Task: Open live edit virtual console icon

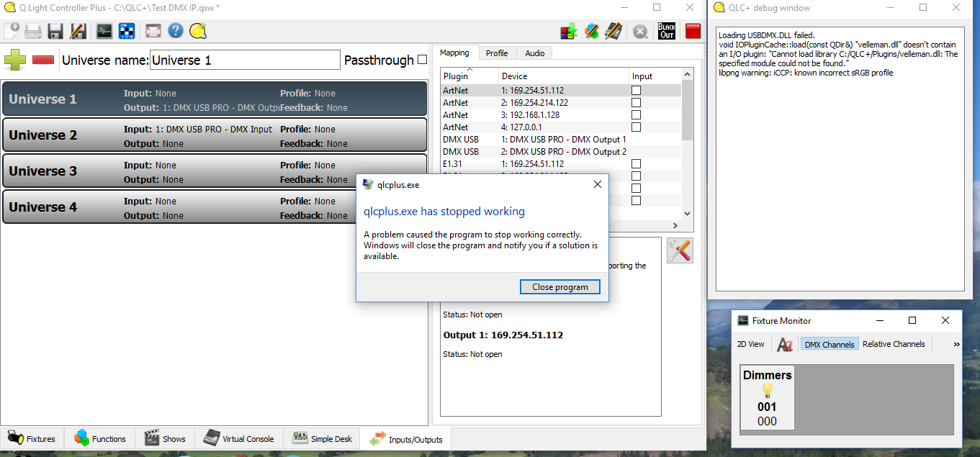Action: pos(613,31)
